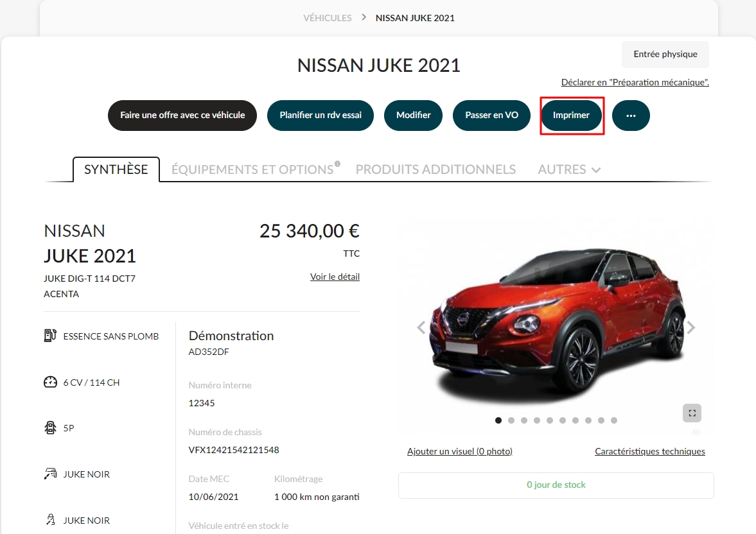Click the red Nissan Juke photo
756x534 pixels.
557,325
